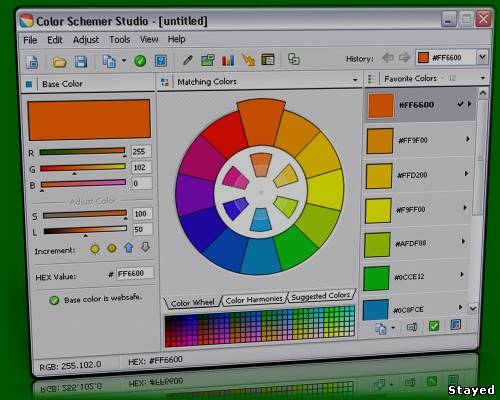Save the scheme with the floppy disk icon
This screenshot has width=500, height=400.
(81, 62)
